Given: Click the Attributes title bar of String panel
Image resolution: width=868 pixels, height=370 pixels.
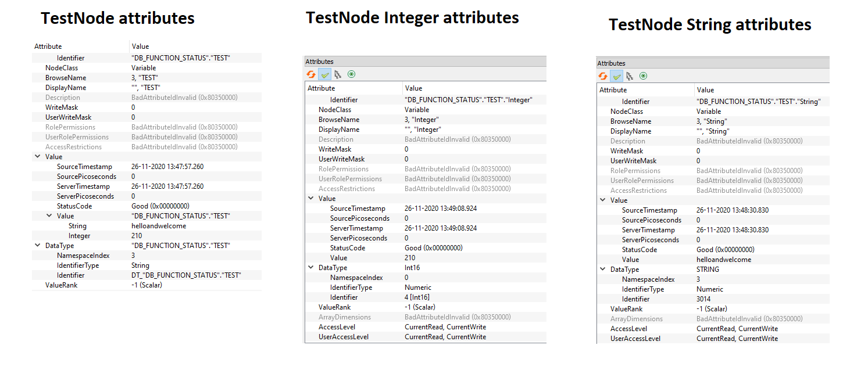Looking at the screenshot, I should tap(713, 63).
